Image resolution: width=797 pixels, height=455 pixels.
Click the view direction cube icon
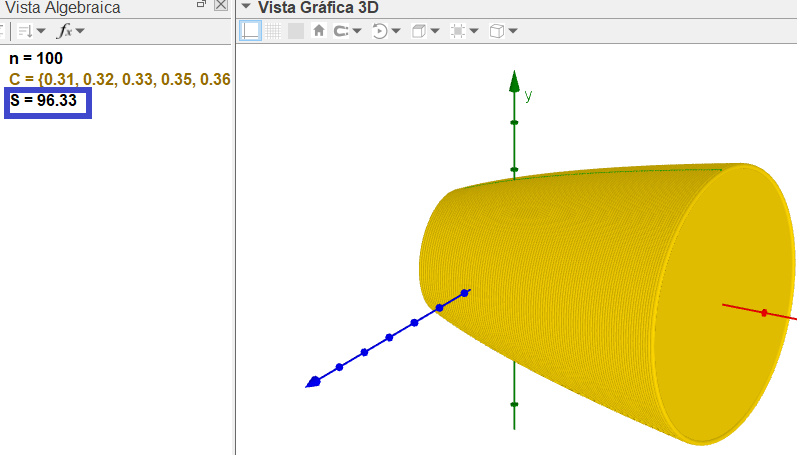tap(419, 31)
